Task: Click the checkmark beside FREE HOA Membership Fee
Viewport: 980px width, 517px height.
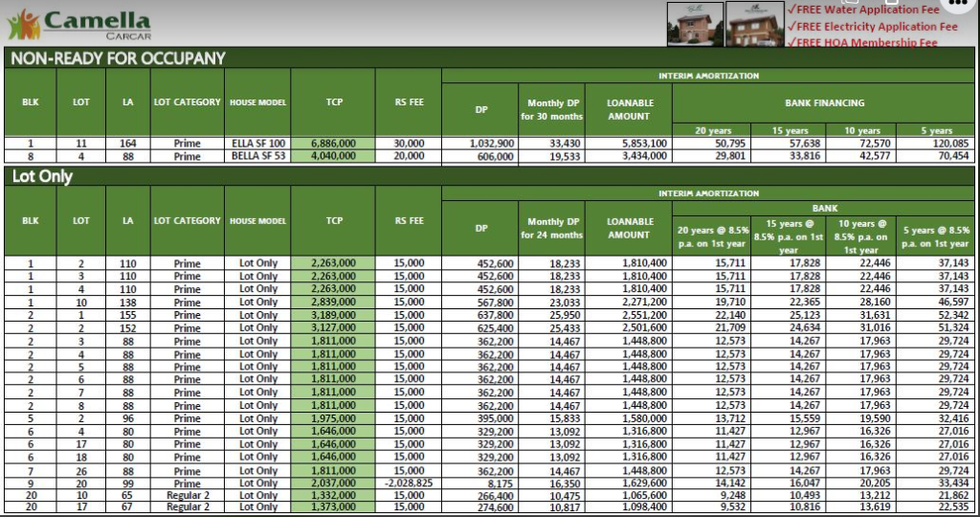Action: click(x=791, y=42)
